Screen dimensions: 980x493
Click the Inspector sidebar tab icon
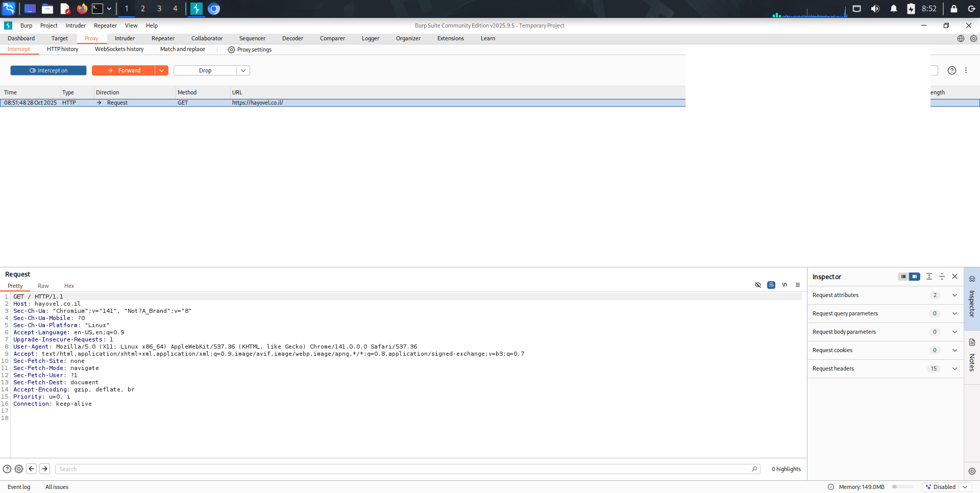972,299
